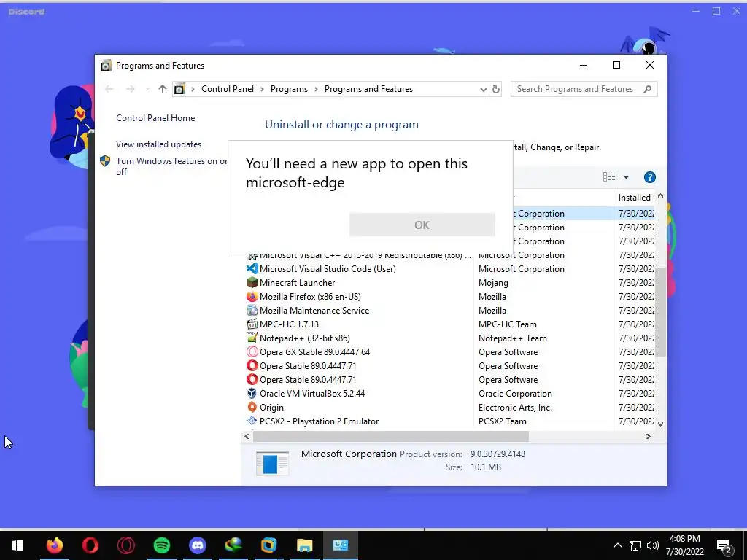Screen dimensions: 747x560
Task: Open Opera GX from the taskbar
Action: point(125,545)
